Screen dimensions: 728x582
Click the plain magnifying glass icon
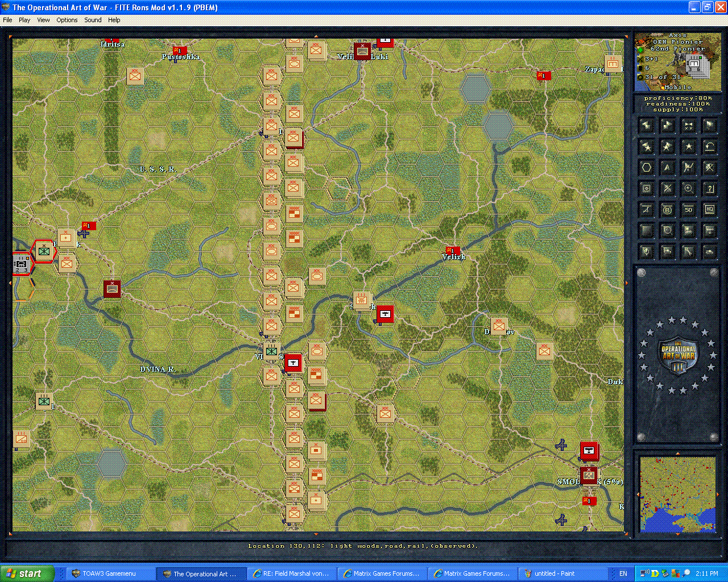click(x=668, y=231)
